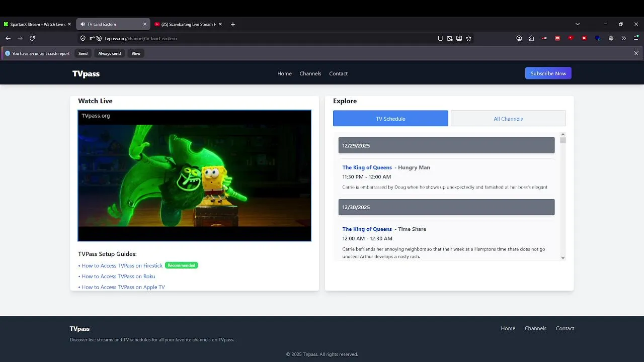Image resolution: width=644 pixels, height=362 pixels.
Task: Click the 12/30/2025 date header
Action: pos(447,207)
